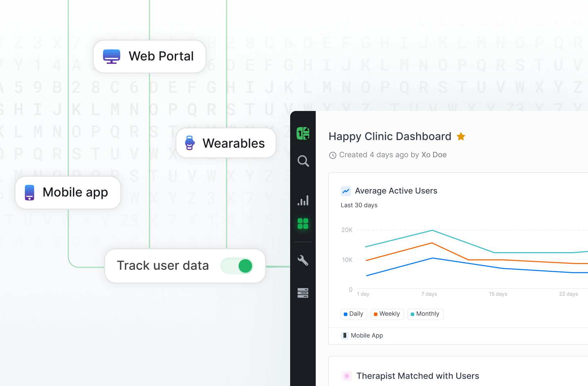Click the phone icon on Mobile app card

pos(30,192)
